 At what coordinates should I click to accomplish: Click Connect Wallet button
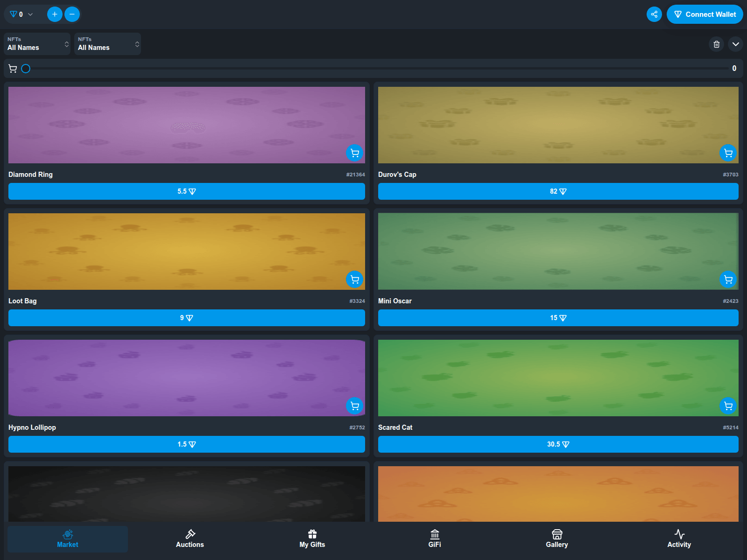[x=705, y=14]
